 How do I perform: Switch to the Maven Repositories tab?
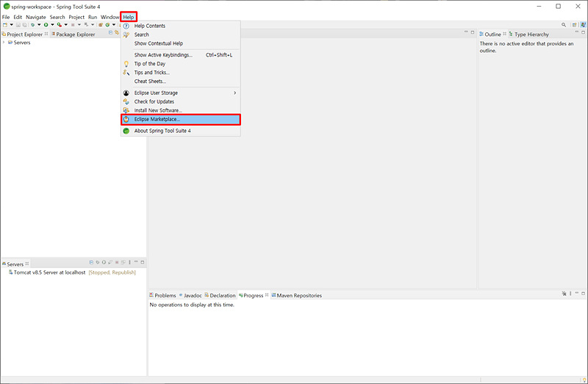click(x=297, y=295)
